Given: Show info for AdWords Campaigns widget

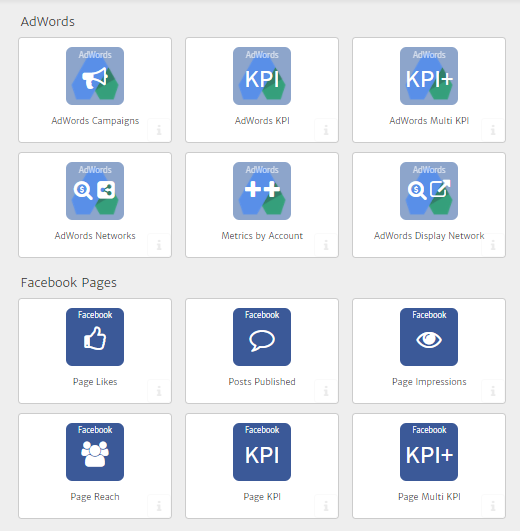Looking at the screenshot, I should click(159, 130).
